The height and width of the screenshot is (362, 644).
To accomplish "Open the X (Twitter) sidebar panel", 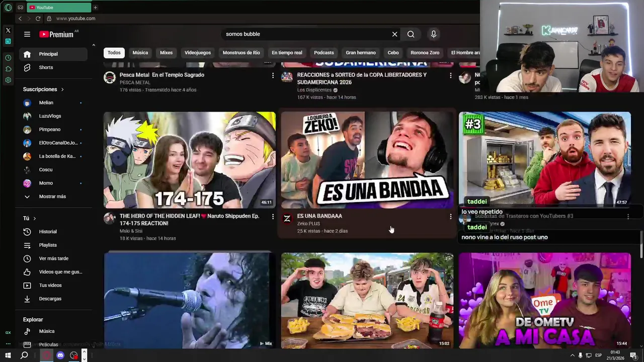I will [8, 30].
